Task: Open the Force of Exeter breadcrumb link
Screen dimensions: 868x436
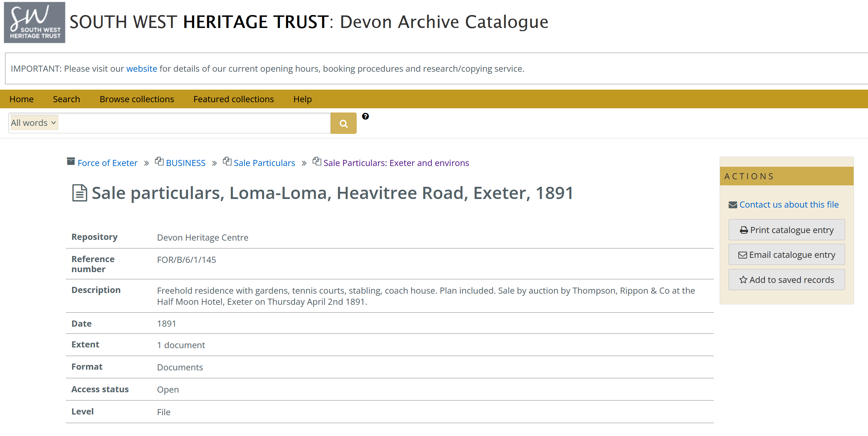Action: click(x=108, y=163)
